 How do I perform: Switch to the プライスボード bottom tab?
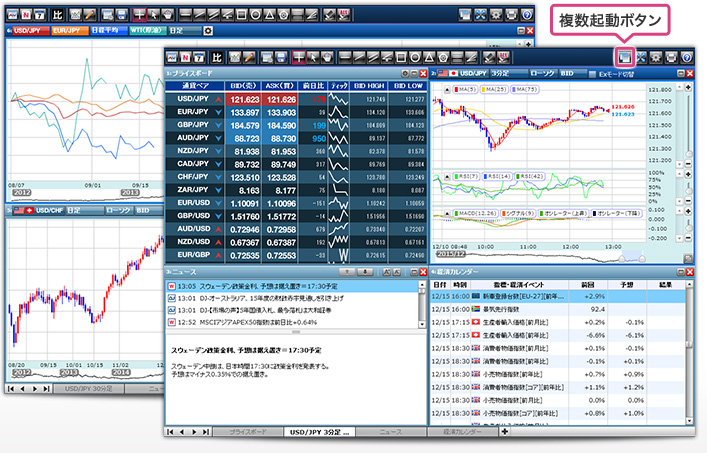(248, 432)
